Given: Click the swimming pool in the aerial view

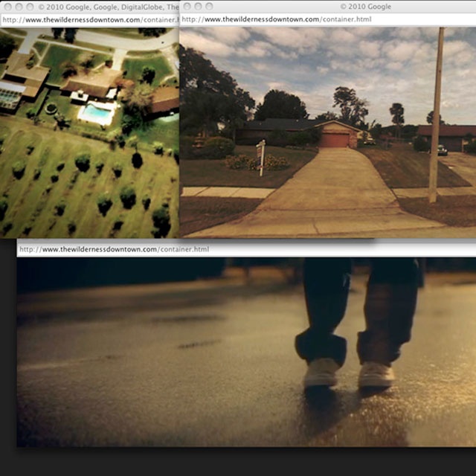Looking at the screenshot, I should (96, 113).
